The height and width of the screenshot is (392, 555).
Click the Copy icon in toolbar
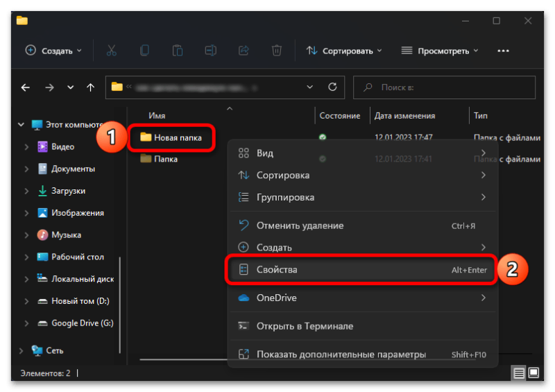pyautogui.click(x=144, y=51)
